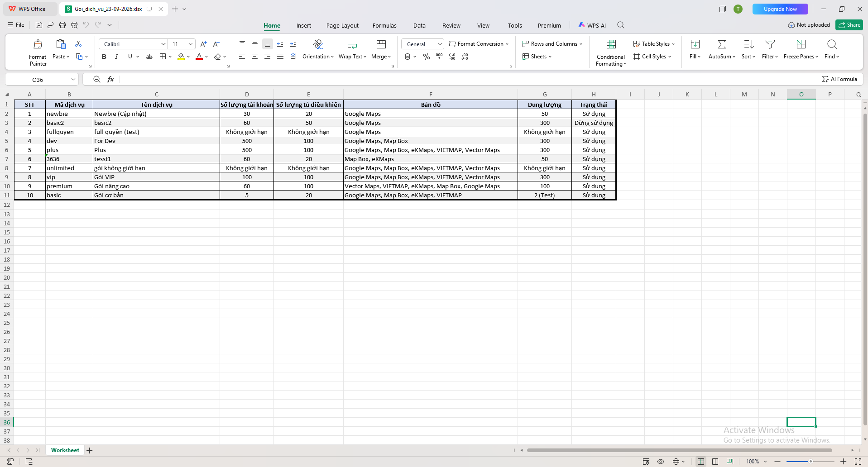Click the fill color yellow swatch

[181, 57]
